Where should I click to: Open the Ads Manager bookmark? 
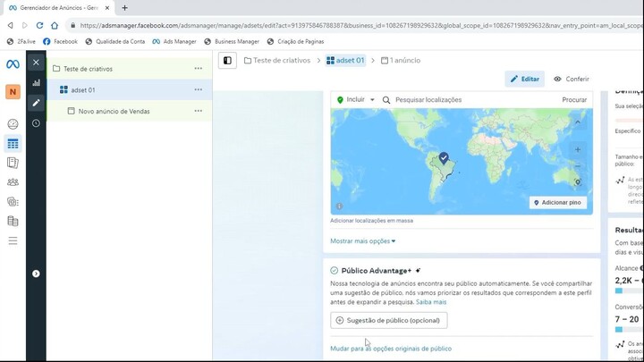tap(174, 41)
